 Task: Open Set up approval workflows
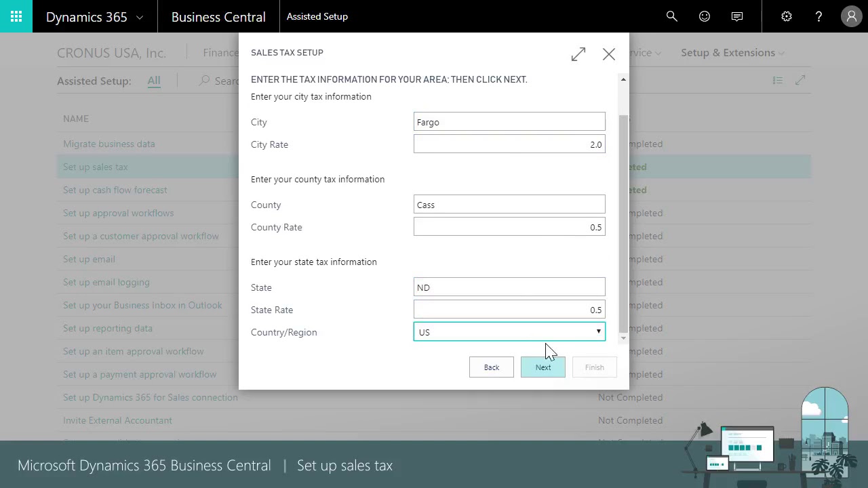click(x=119, y=213)
